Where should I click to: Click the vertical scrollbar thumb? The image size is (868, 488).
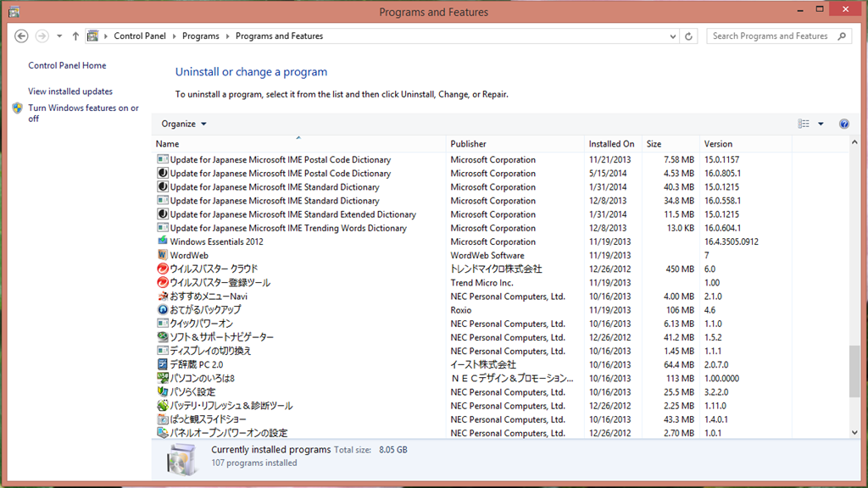tap(854, 371)
